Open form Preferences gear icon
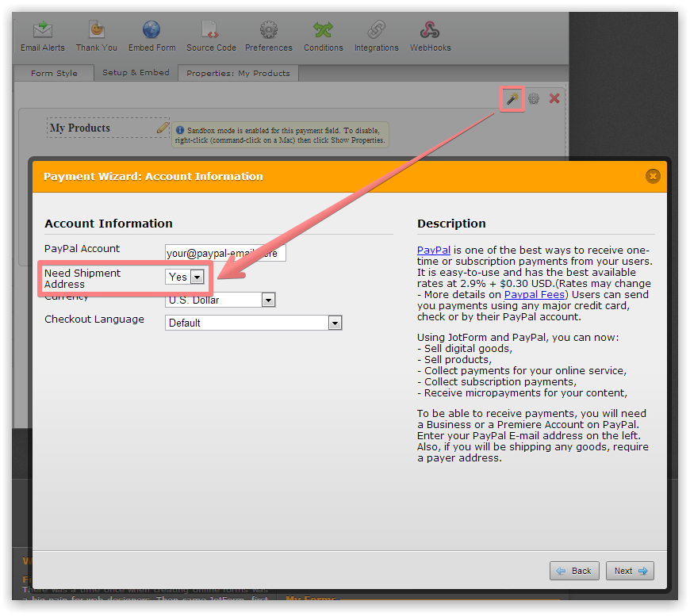 tap(268, 30)
